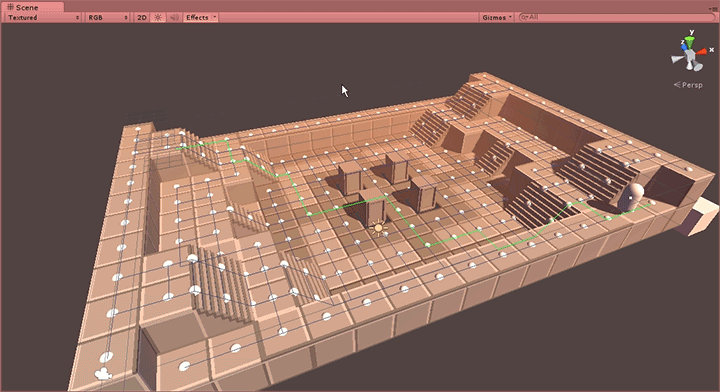The image size is (720, 392).
Task: Enable 2D view mode button
Action: [142, 17]
